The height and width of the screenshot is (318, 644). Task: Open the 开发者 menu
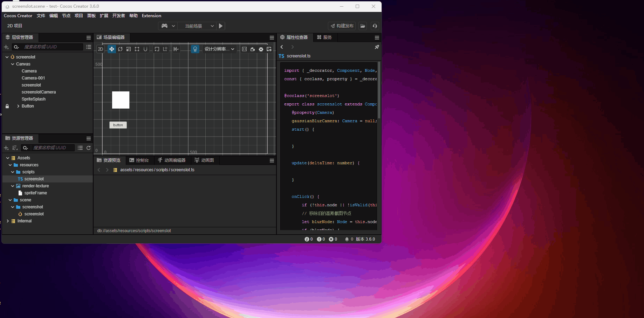coord(118,16)
